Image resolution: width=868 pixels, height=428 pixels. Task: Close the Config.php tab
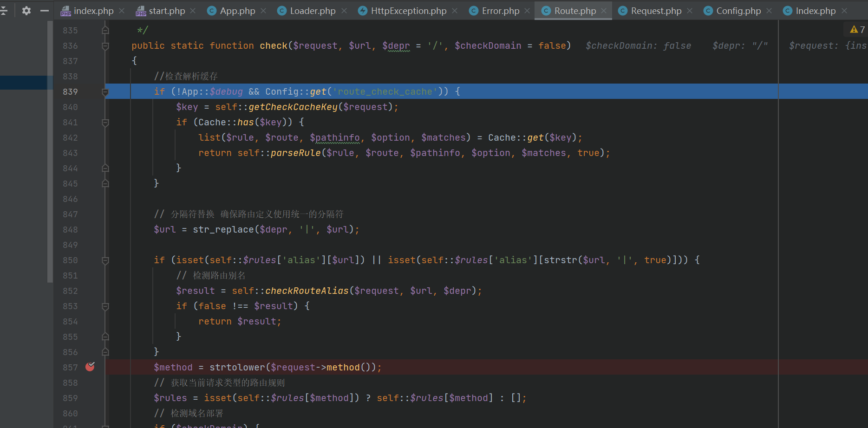click(769, 11)
